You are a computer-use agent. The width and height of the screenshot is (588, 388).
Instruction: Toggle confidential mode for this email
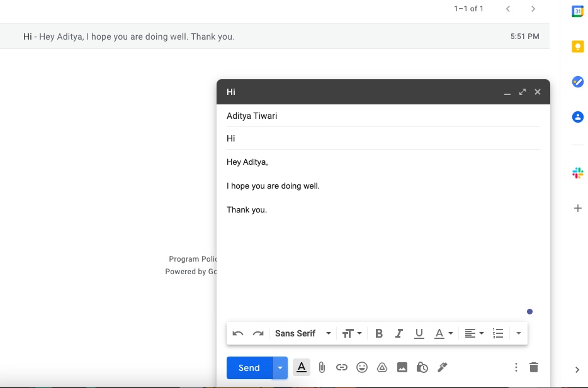(422, 367)
